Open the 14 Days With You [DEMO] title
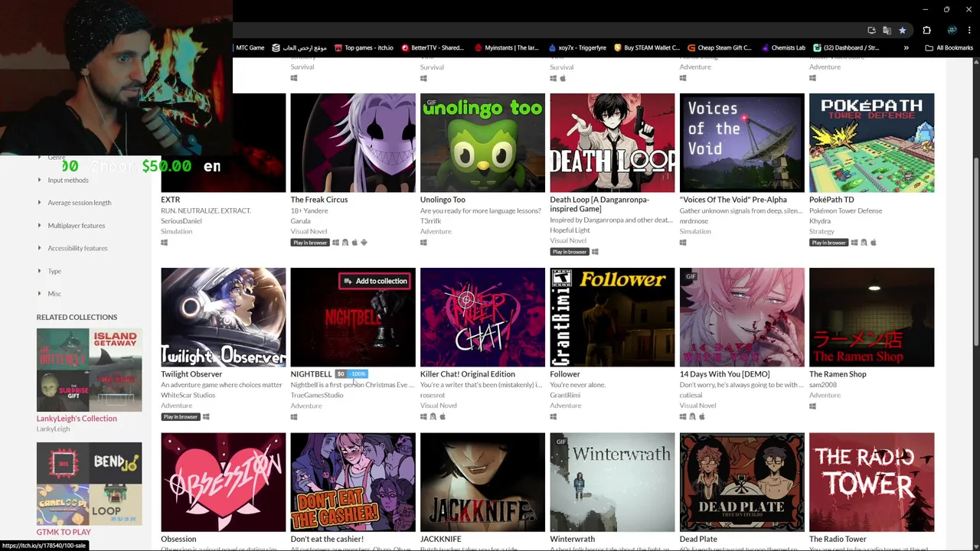 click(724, 374)
